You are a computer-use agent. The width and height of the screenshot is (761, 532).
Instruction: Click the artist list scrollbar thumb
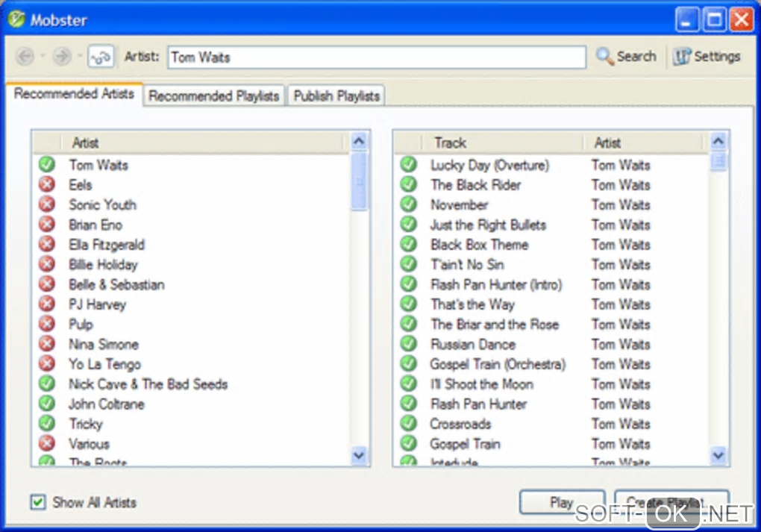click(359, 181)
